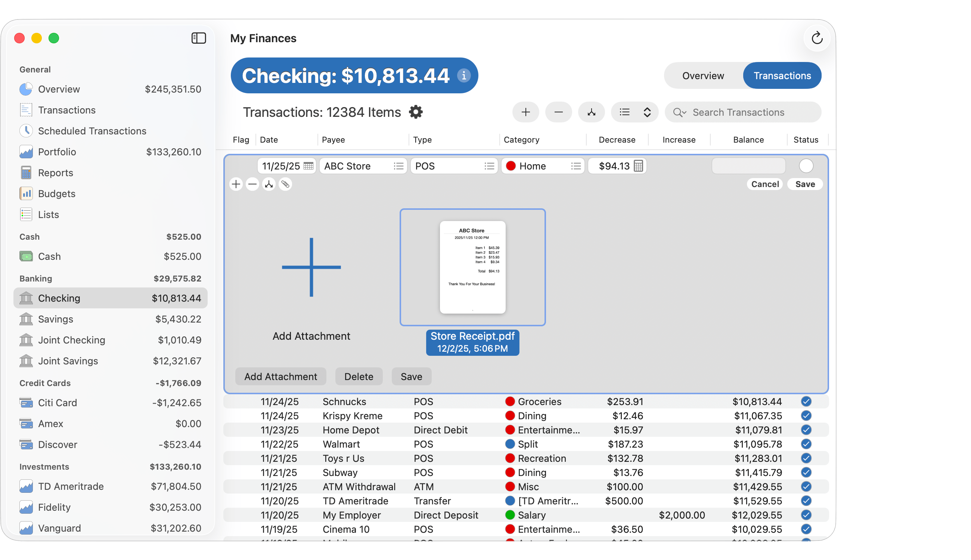The image size is (971, 560).
Task: Open the date calendar picker icon
Action: pos(308,166)
